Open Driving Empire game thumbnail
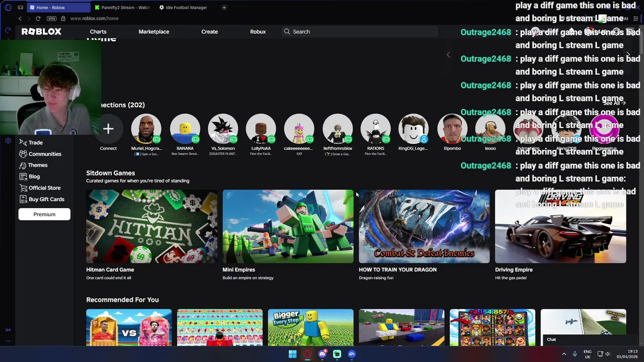Viewport: 644px width, 362px height. (x=560, y=226)
